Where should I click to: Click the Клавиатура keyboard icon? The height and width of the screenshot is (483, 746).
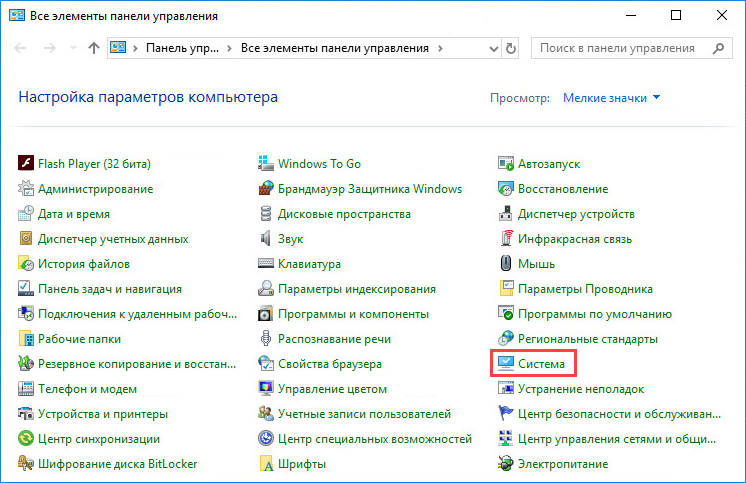click(x=265, y=264)
